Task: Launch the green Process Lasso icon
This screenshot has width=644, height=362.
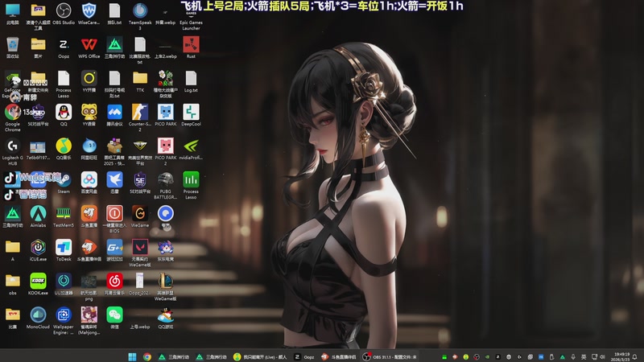Action: [191, 186]
